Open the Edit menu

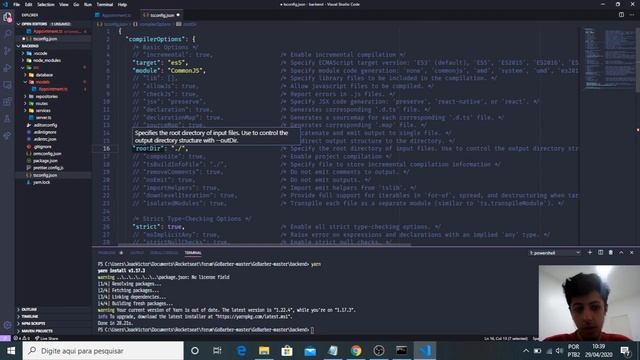click(28, 4)
